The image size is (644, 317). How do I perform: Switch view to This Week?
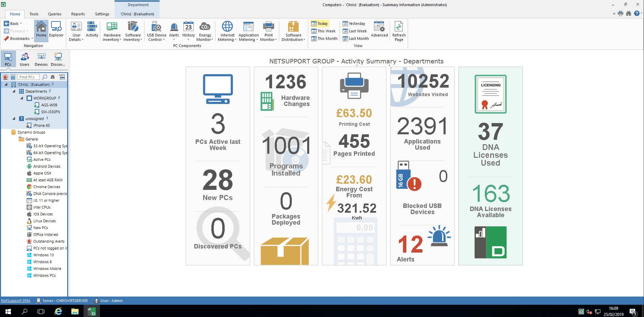[323, 31]
